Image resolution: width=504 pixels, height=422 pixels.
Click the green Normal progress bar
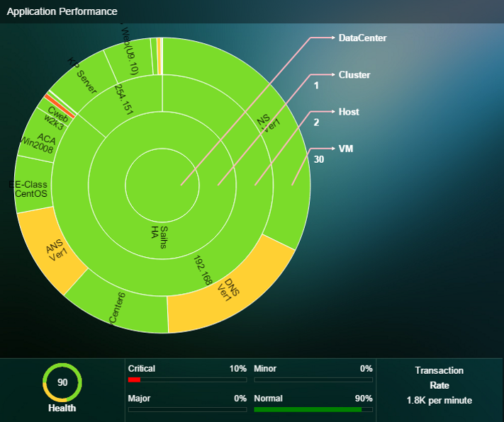pos(307,409)
